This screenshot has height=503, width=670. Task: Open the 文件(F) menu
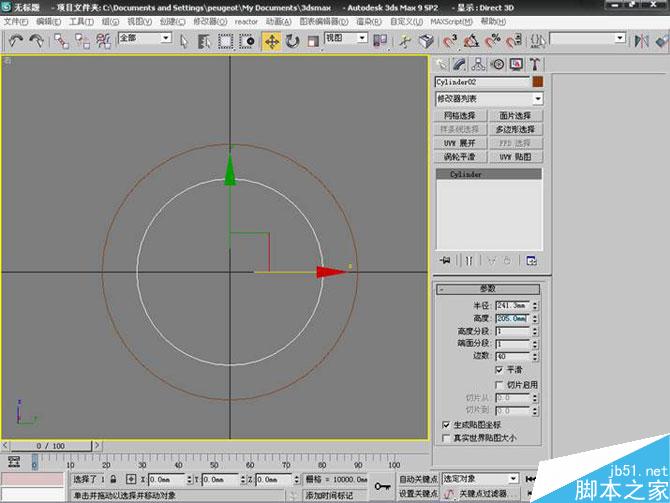pyautogui.click(x=16, y=21)
